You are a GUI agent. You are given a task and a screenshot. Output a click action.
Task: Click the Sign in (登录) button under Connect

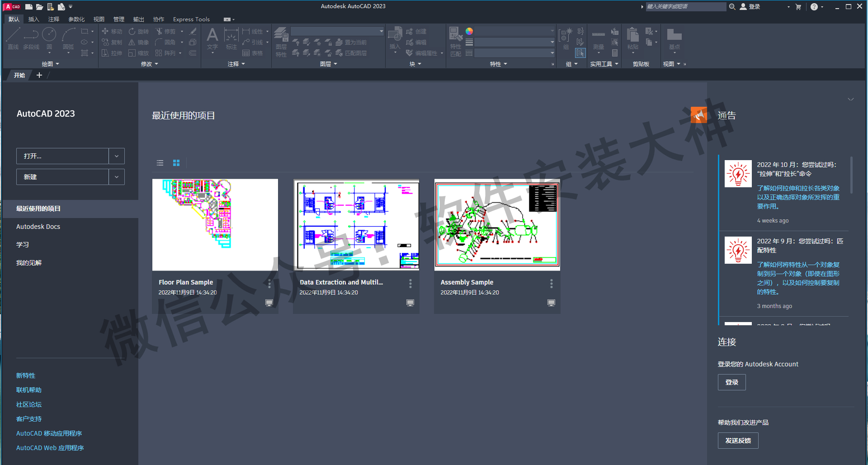pos(731,382)
